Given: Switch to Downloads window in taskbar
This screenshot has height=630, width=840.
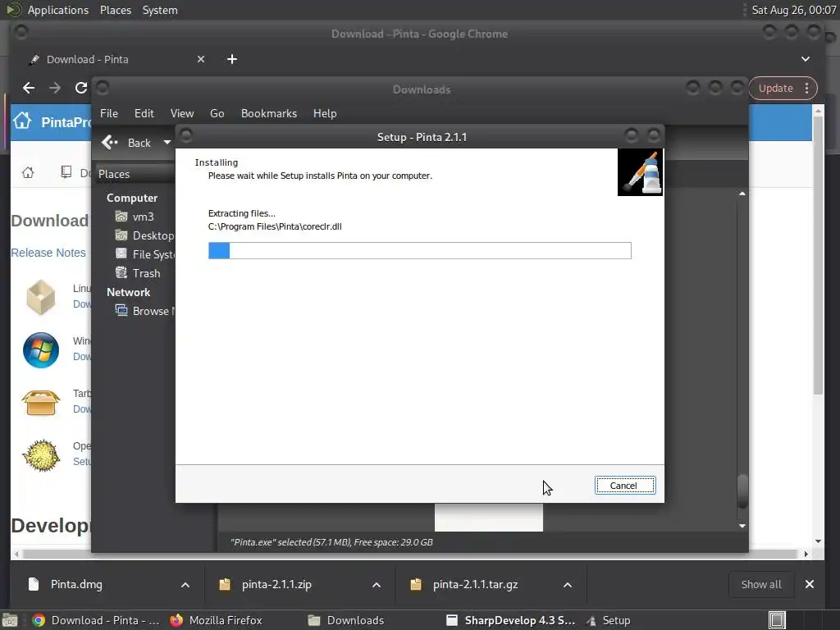Looking at the screenshot, I should [346, 620].
